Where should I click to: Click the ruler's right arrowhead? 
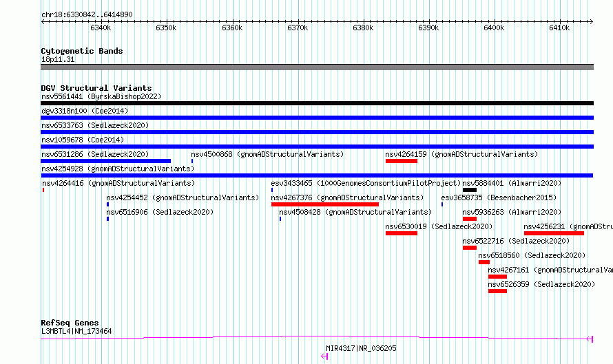coord(592,21)
